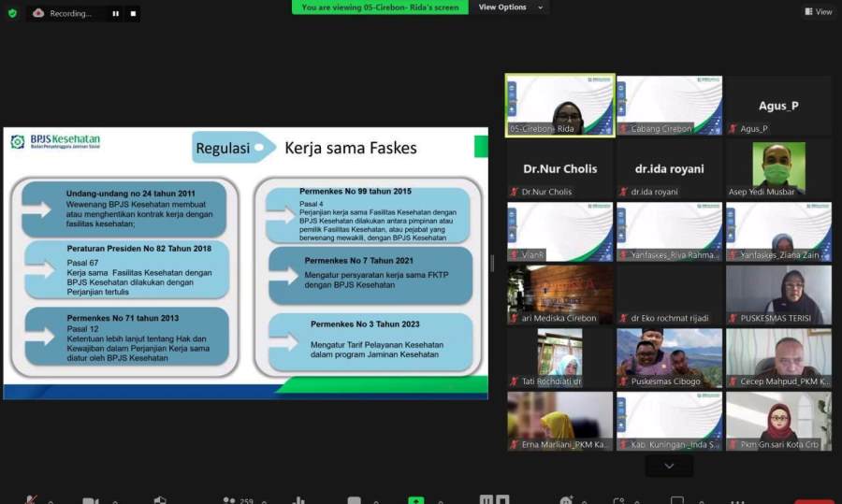Viewport: 842px width, 504px height.
Task: Select Tati Rochdiati dr's video tile
Action: (x=560, y=358)
